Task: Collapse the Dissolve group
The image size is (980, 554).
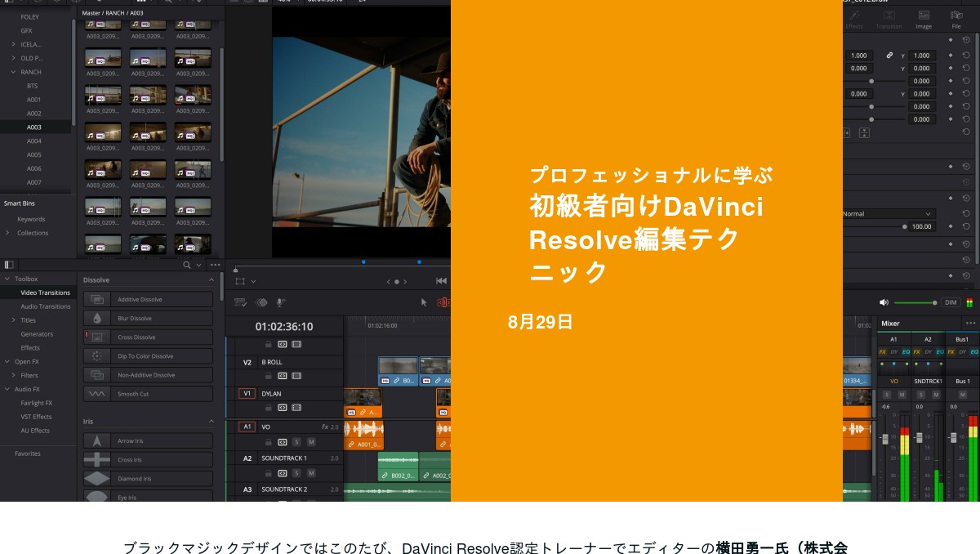Action: [x=212, y=279]
